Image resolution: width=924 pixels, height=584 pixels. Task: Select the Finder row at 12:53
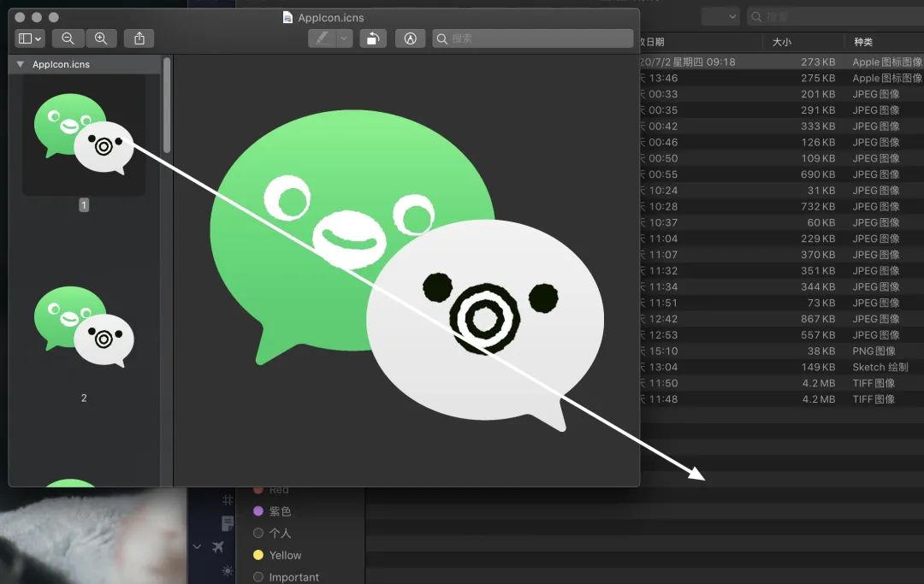(x=782, y=335)
